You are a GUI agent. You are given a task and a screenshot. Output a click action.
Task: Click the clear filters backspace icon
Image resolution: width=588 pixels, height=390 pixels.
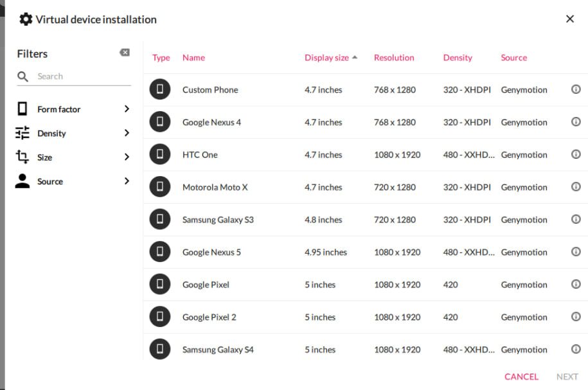tap(125, 53)
